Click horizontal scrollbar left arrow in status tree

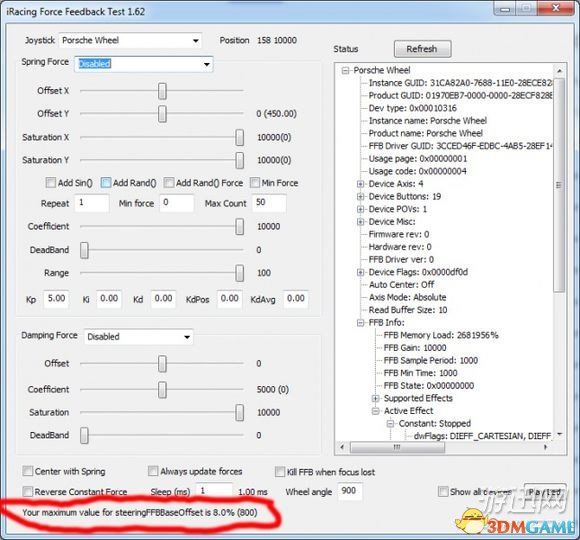tap(342, 447)
